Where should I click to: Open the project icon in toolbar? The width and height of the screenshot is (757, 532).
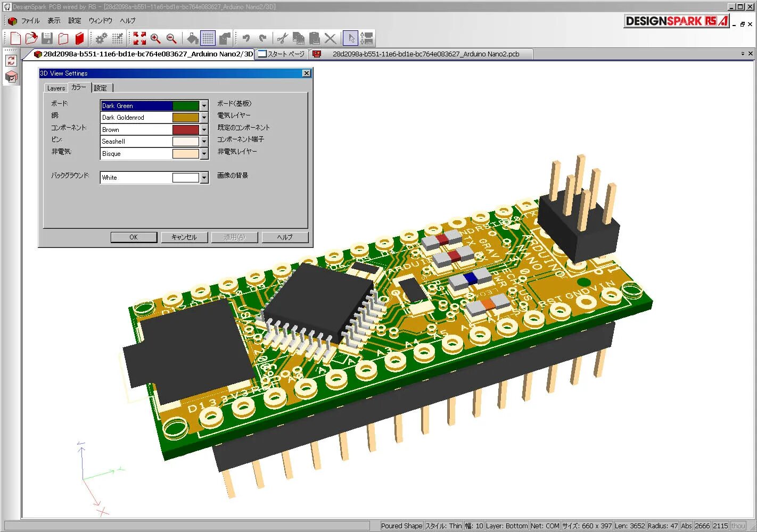point(63,38)
